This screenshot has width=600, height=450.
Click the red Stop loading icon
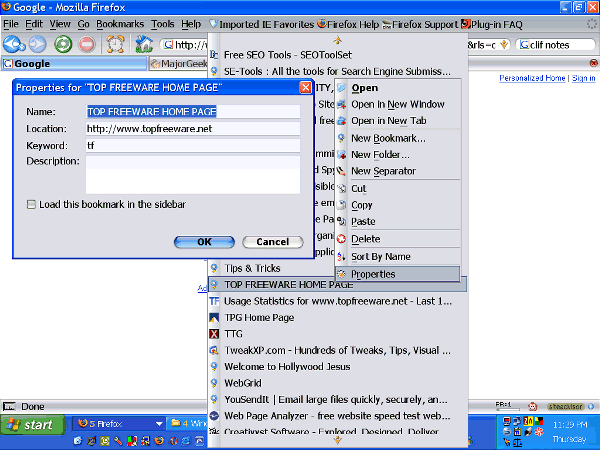tap(87, 44)
